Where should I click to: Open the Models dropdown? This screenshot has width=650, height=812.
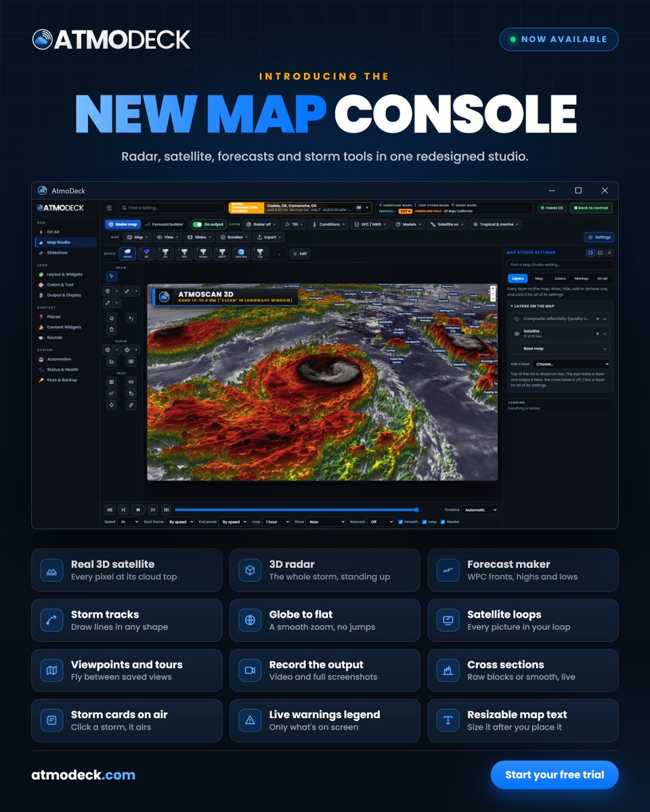(x=408, y=224)
